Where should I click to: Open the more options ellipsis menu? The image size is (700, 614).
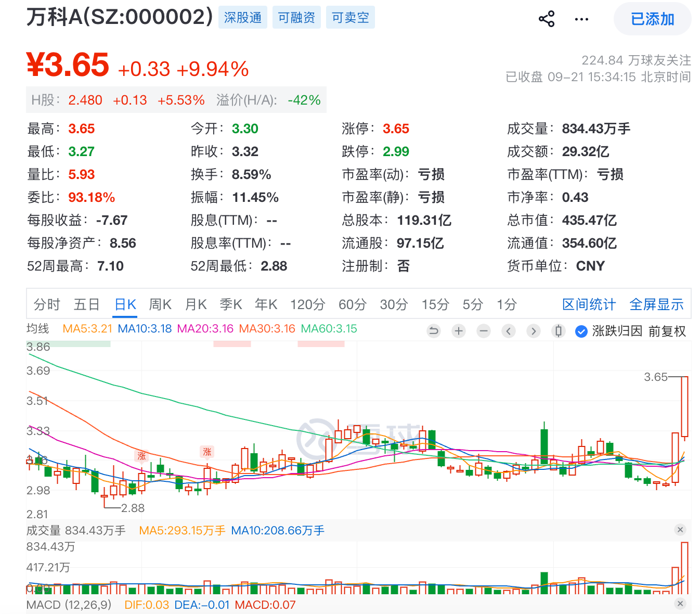click(x=581, y=19)
